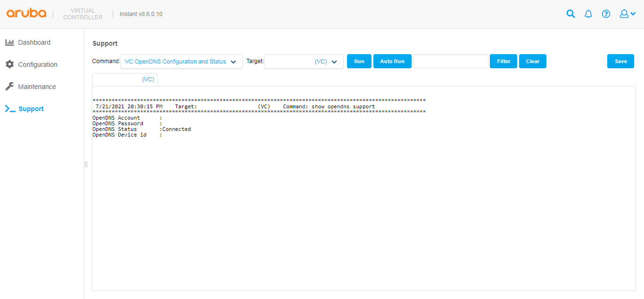Click the Aruba logo
This screenshot has height=299, width=644.
point(26,13)
